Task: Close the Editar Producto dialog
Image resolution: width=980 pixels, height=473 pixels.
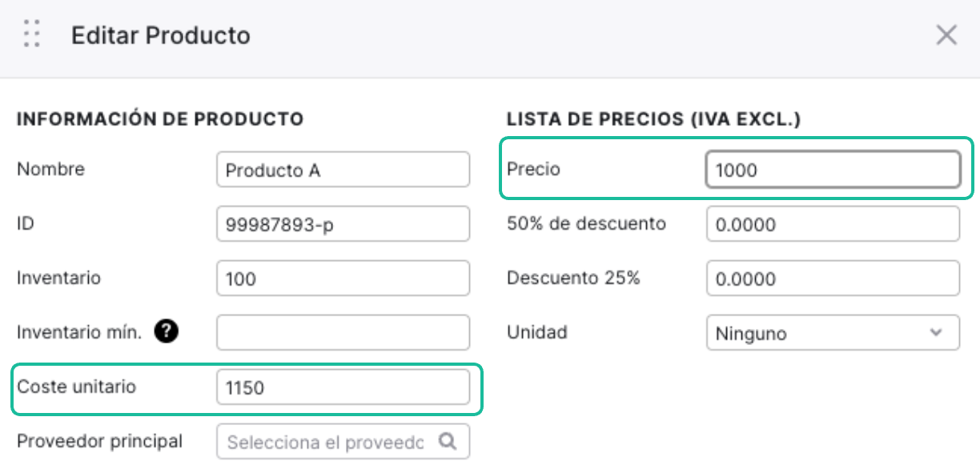Action: 946,35
